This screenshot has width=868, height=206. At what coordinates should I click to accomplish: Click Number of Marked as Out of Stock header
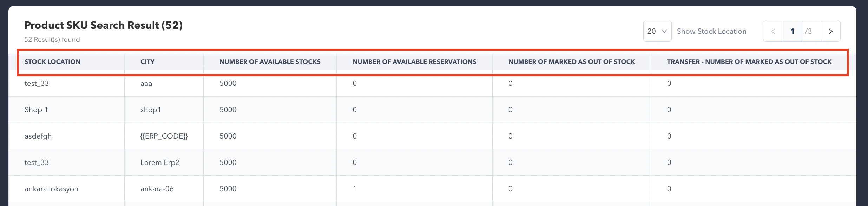coord(571,62)
